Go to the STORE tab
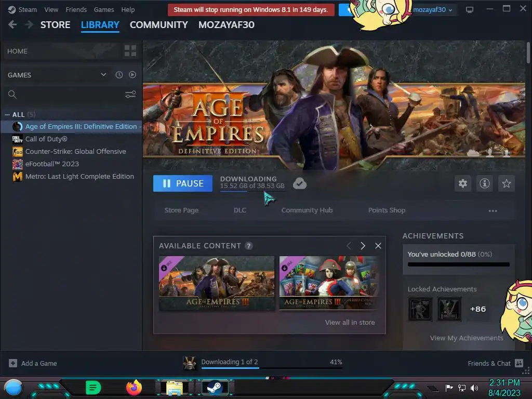Image resolution: width=532 pixels, height=399 pixels. (x=55, y=25)
